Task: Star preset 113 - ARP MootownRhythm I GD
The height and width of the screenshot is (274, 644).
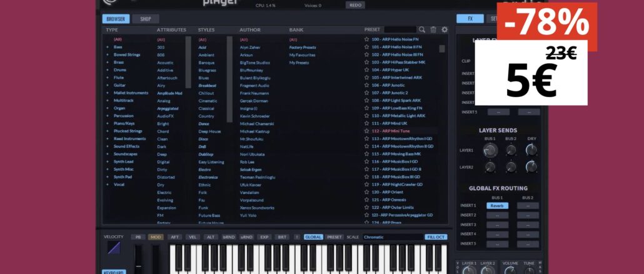Action: [366, 139]
